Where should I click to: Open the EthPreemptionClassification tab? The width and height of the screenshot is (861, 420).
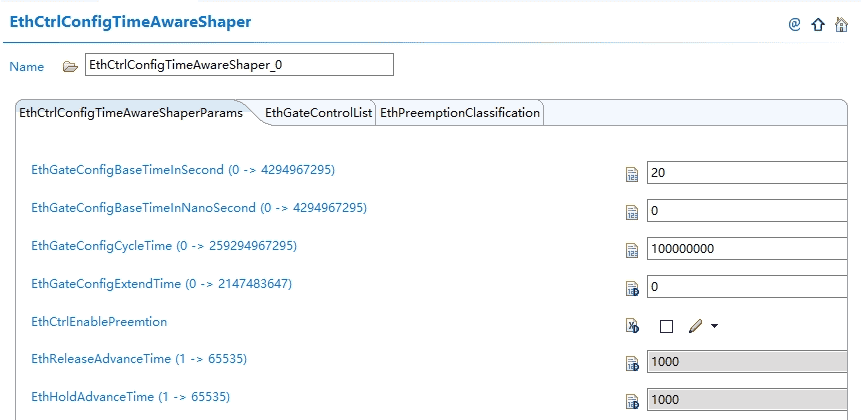(x=460, y=113)
